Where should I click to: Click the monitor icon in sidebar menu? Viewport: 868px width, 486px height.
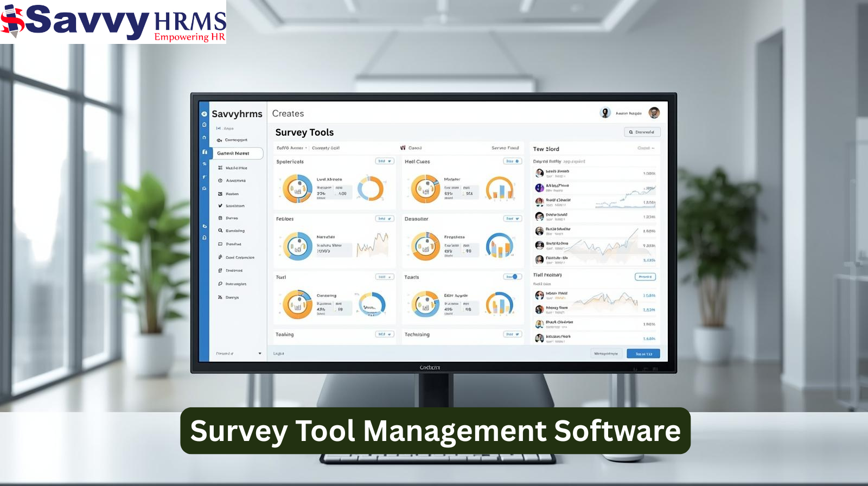[x=220, y=244]
